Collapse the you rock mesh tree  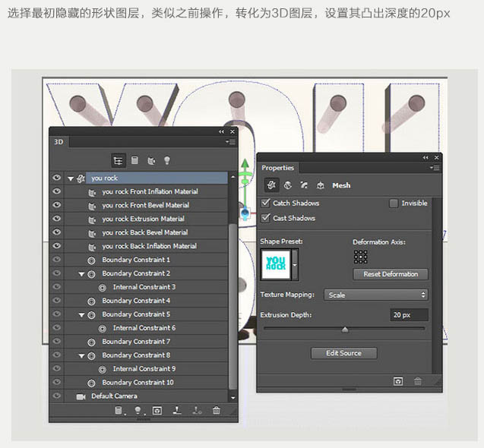pyautogui.click(x=71, y=178)
